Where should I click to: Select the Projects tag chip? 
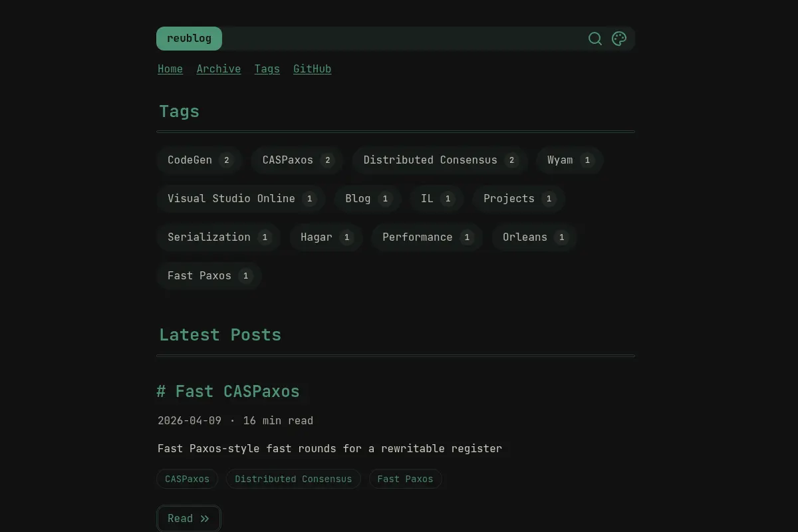click(519, 199)
